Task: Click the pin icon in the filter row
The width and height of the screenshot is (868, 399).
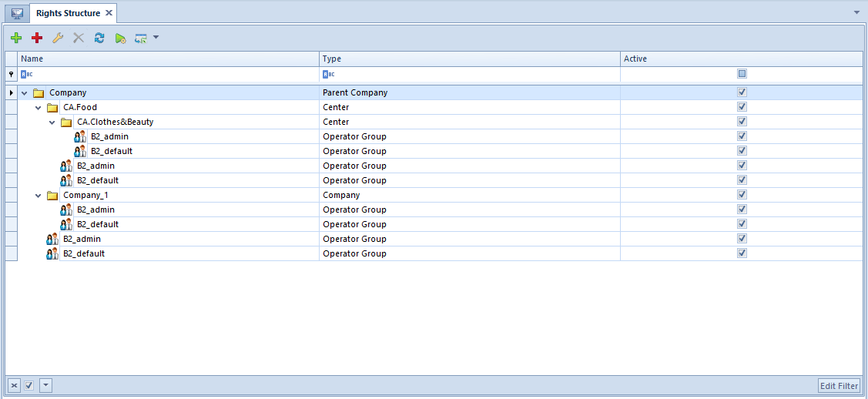Action: 11,74
